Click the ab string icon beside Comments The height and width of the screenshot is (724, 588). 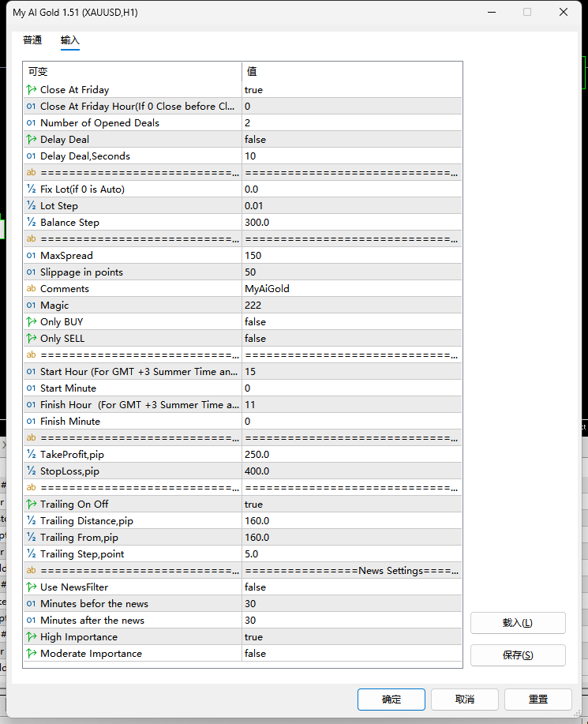(x=31, y=289)
